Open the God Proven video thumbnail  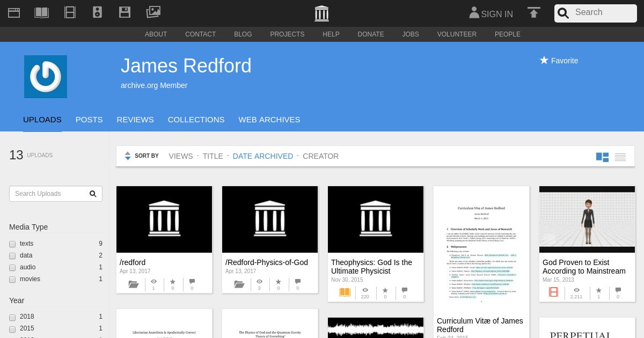587,219
